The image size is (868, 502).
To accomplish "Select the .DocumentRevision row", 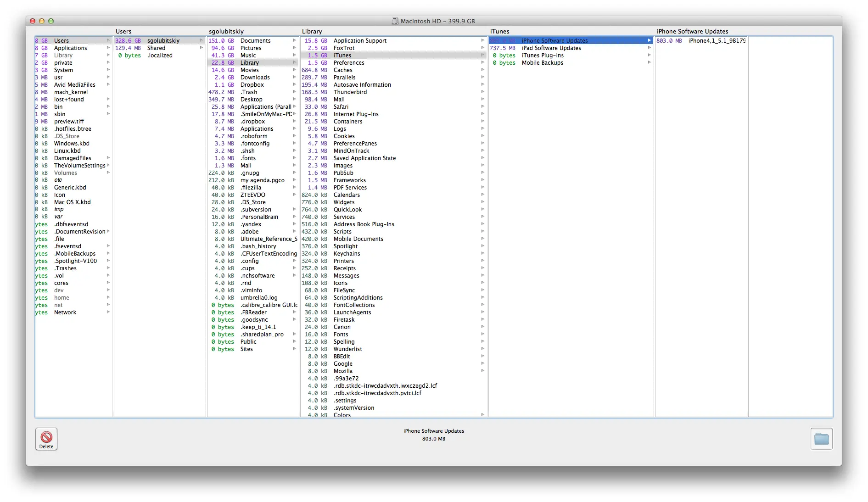I will coord(73,232).
